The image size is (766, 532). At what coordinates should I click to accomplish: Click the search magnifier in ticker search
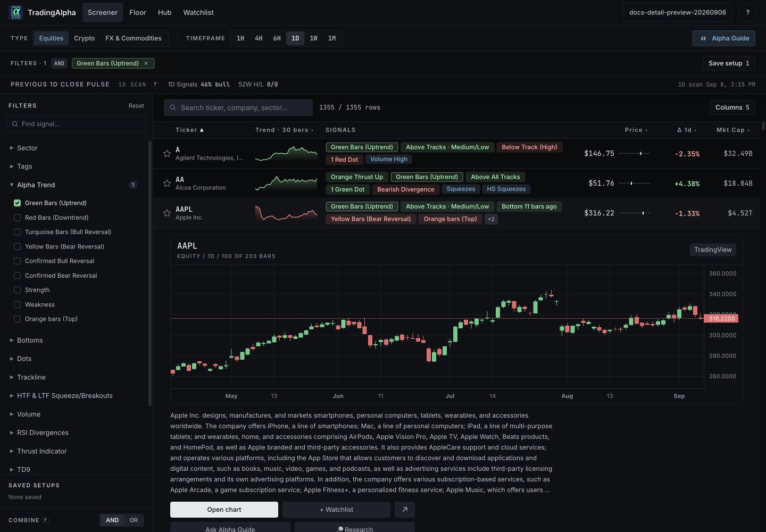point(173,107)
